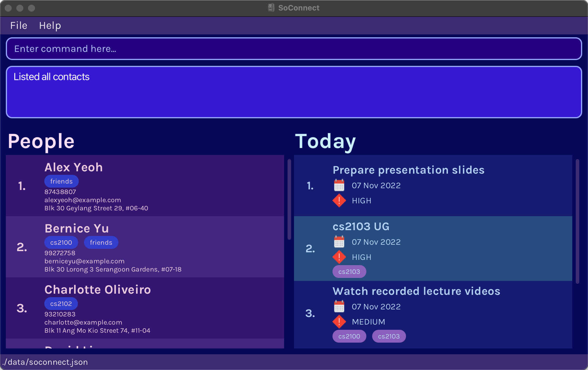Click the command input field

[294, 49]
